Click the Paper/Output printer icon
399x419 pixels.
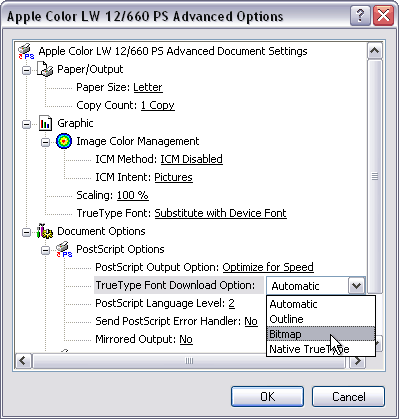(x=45, y=69)
